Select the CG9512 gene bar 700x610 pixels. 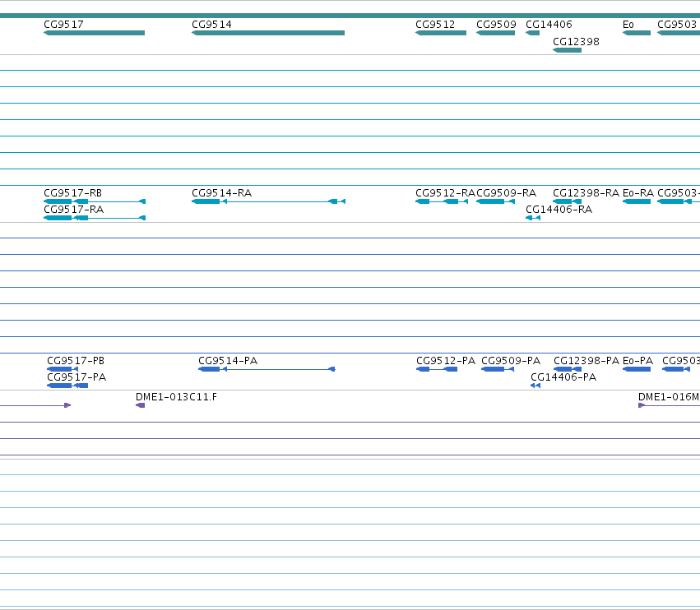[x=441, y=33]
